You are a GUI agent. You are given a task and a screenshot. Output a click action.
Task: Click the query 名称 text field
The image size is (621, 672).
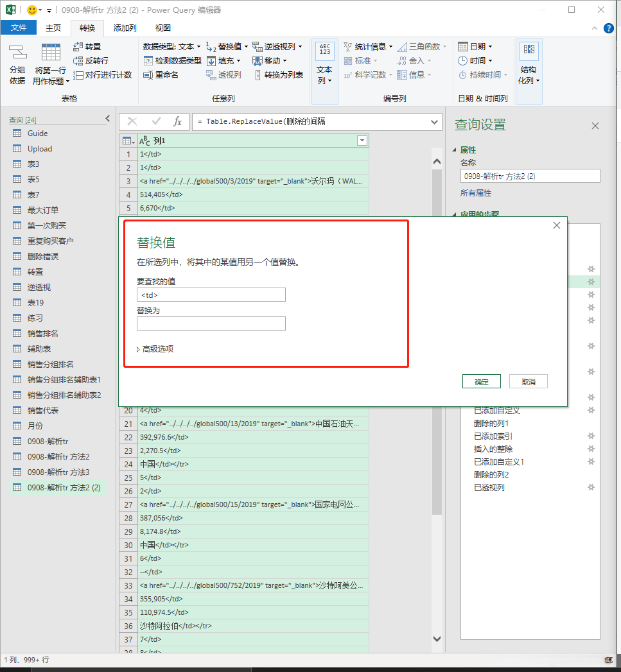pos(530,176)
